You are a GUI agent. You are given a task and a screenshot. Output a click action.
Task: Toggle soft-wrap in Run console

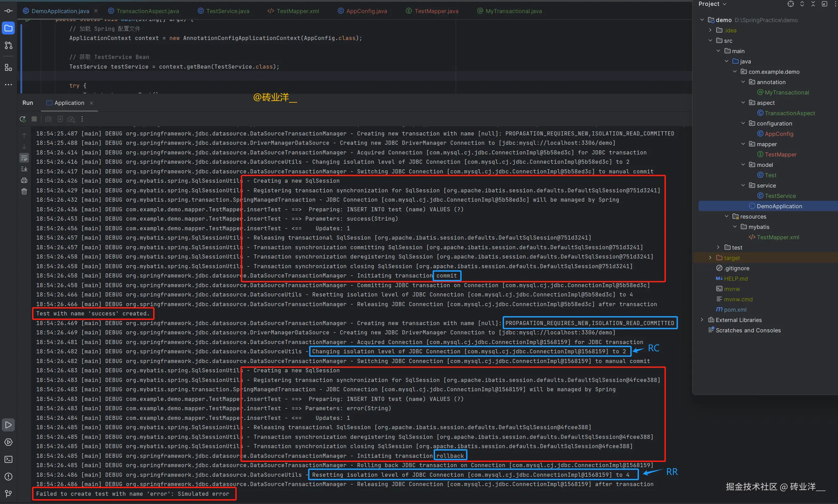pos(24,158)
